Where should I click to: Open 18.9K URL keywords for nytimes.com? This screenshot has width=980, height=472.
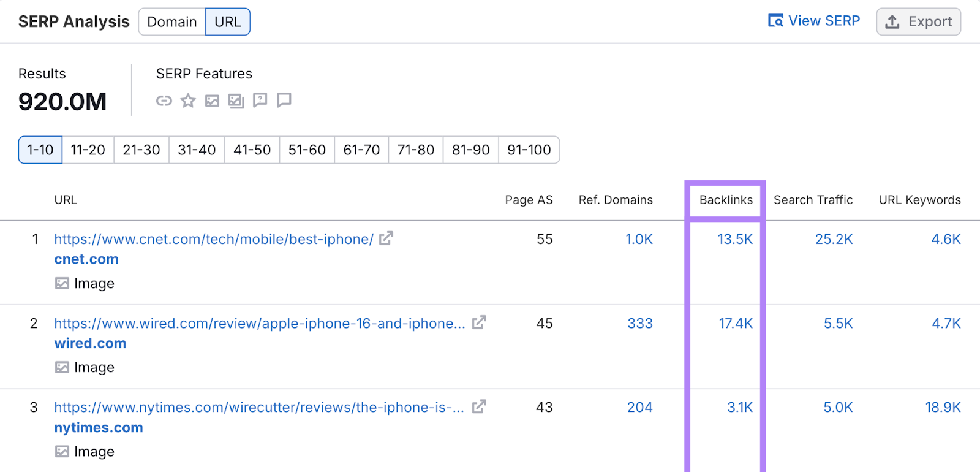point(943,407)
